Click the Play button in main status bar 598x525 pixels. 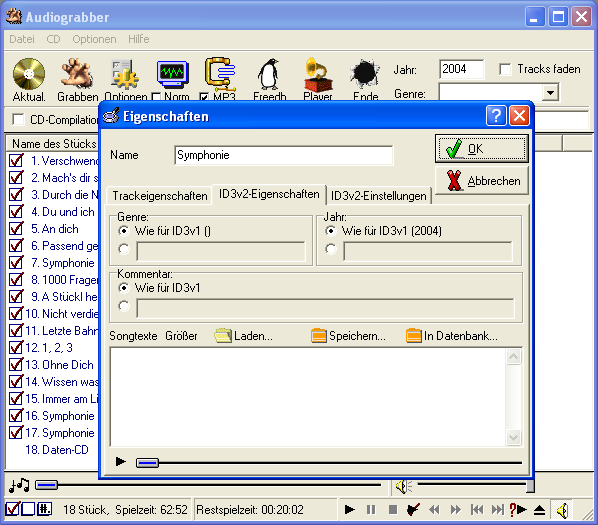[x=349, y=509]
